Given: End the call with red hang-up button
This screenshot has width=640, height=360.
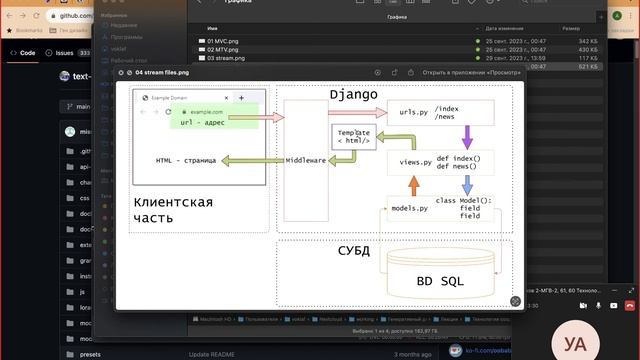Looking at the screenshot, I should 630,306.
